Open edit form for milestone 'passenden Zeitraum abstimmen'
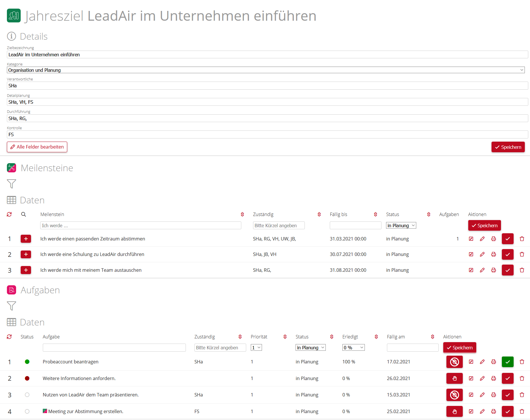This screenshot has height=420, width=530. pos(471,239)
